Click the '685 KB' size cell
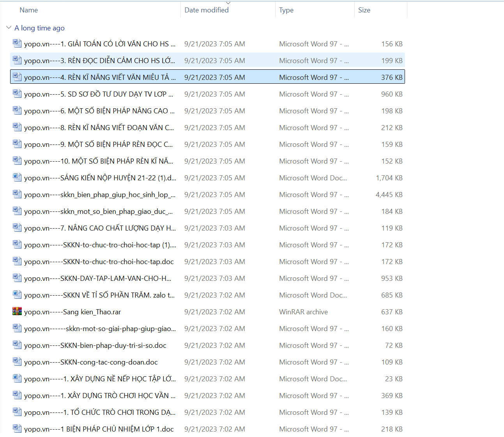Screen dimensions: 504x437 (x=392, y=295)
